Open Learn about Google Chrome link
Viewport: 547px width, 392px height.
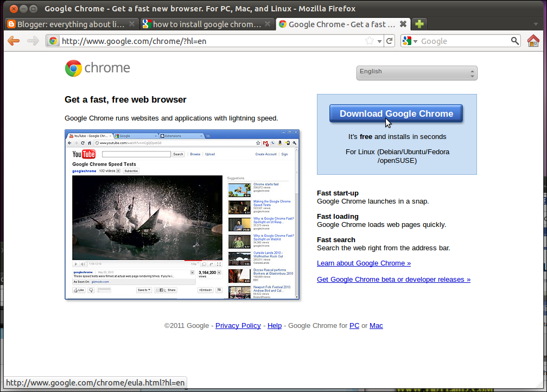[364, 263]
